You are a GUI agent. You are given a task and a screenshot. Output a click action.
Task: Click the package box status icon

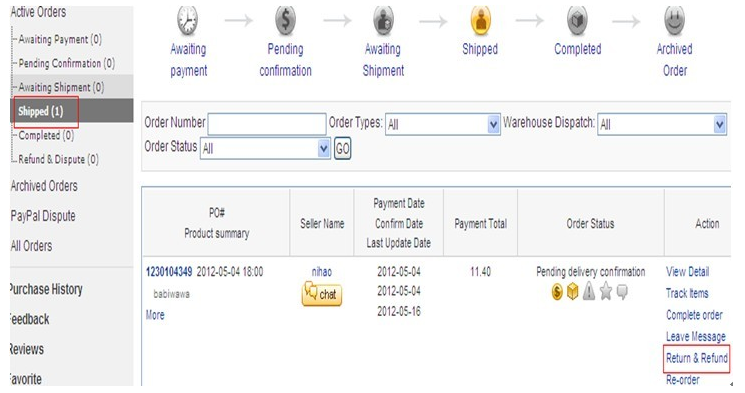tap(573, 291)
